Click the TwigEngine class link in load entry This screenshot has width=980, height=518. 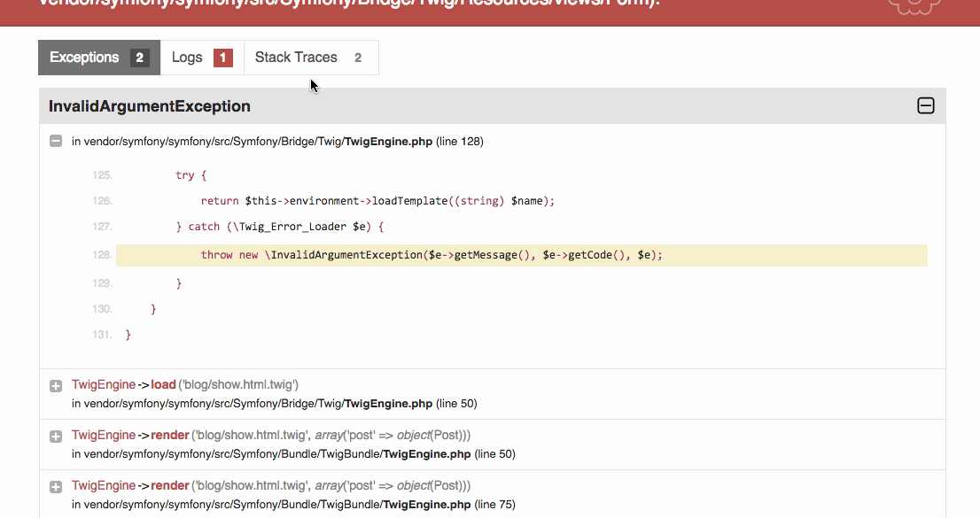click(103, 384)
